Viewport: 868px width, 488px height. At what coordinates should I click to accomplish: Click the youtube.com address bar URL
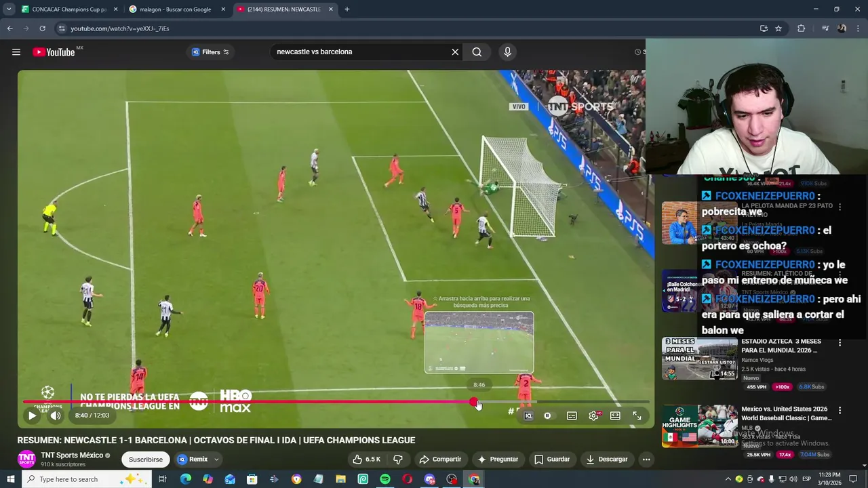120,28
